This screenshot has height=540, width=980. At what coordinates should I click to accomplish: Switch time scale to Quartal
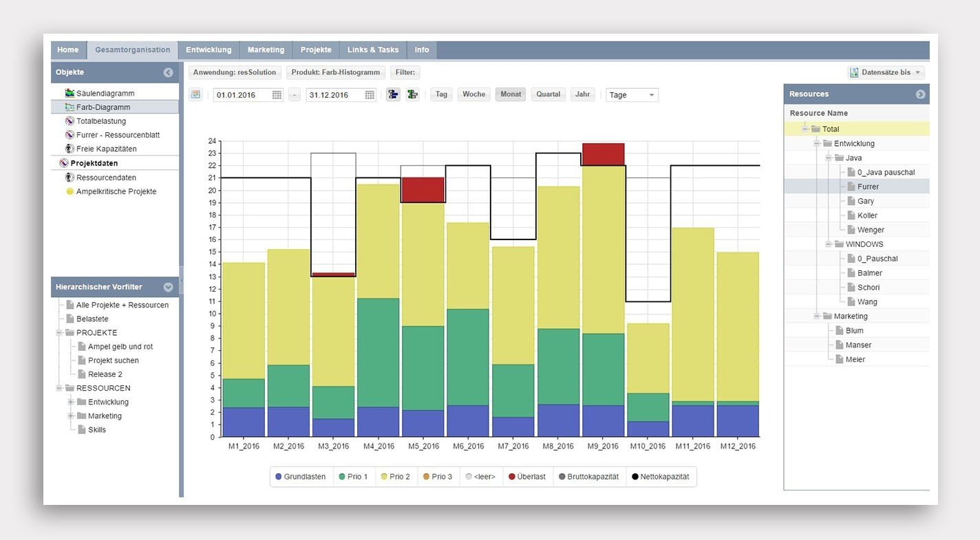(x=548, y=94)
